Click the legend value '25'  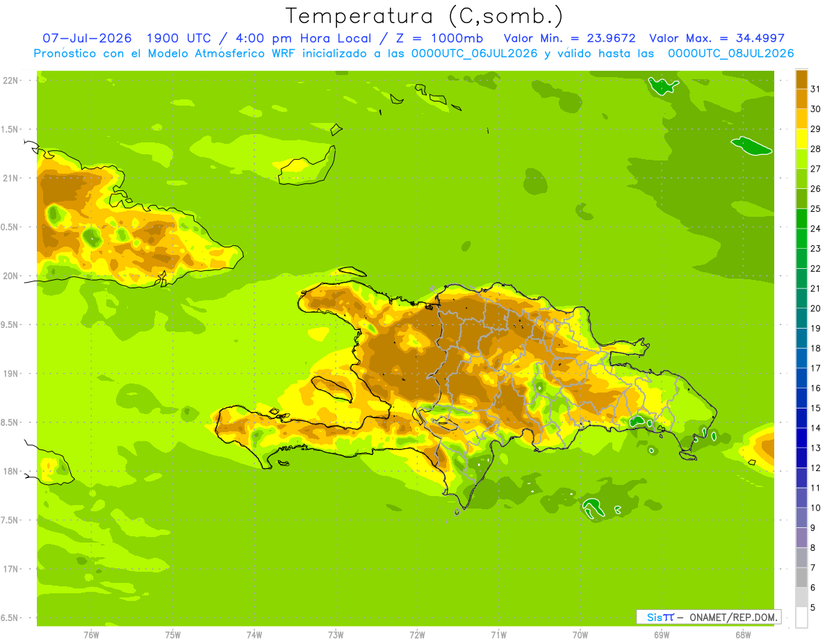tap(815, 208)
